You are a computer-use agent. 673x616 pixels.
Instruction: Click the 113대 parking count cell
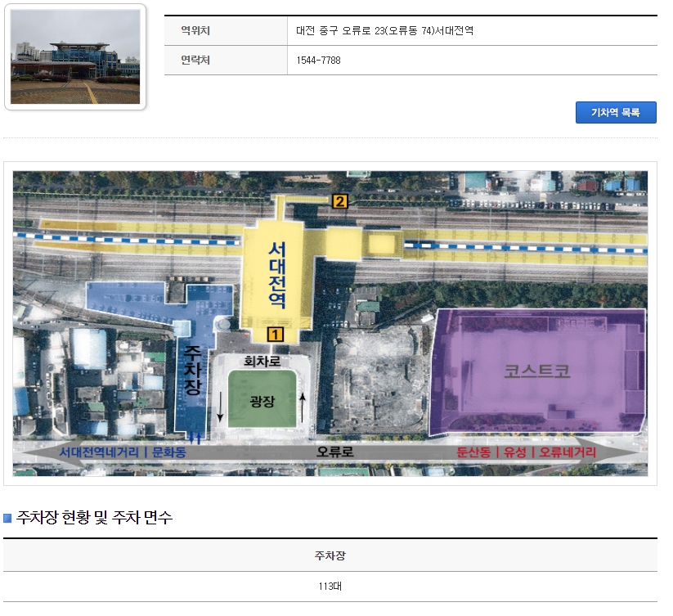click(x=330, y=587)
